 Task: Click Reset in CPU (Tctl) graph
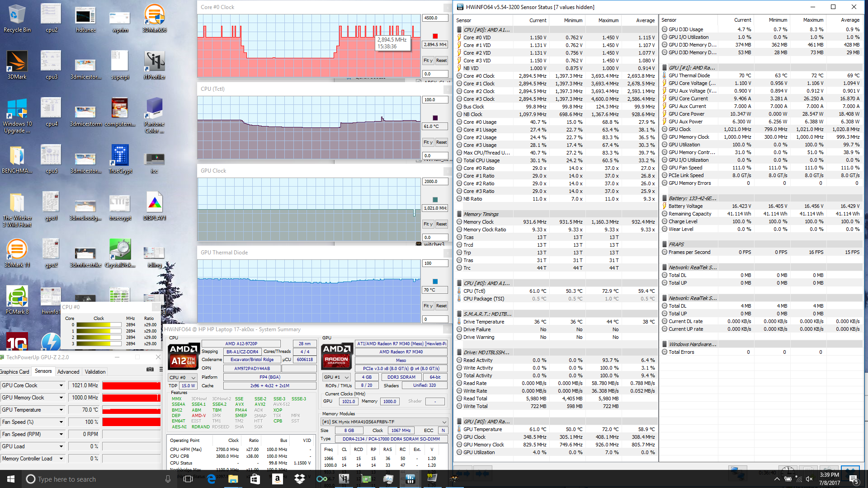pos(442,142)
